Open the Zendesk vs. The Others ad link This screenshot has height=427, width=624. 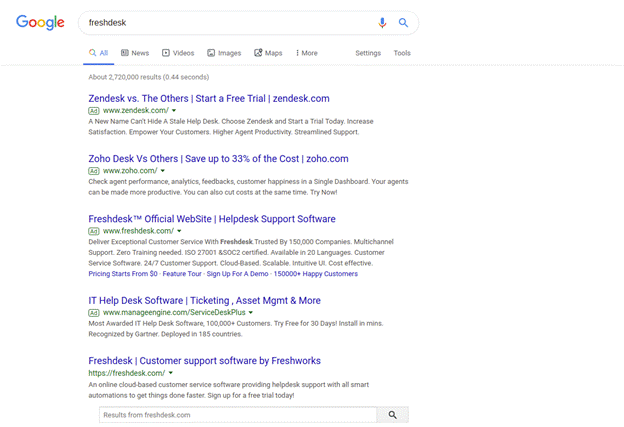pos(209,98)
